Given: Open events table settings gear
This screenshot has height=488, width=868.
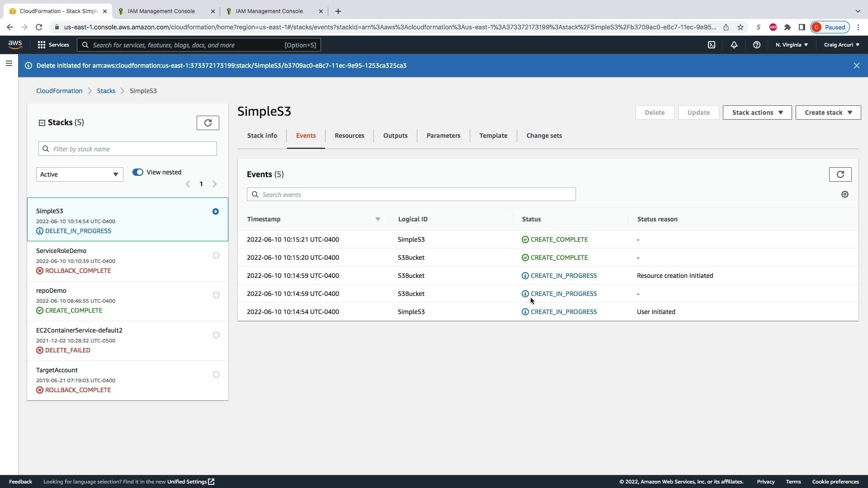Looking at the screenshot, I should (x=844, y=194).
